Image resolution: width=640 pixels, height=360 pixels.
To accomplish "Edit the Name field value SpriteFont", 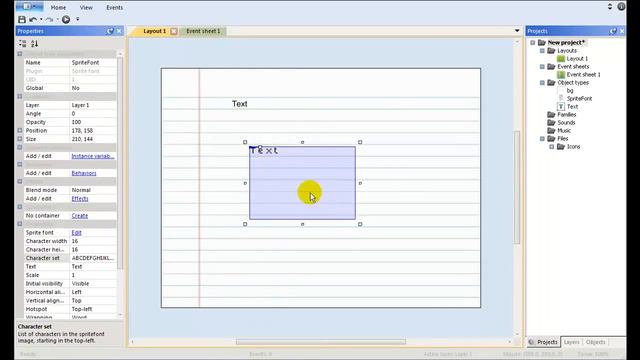I will point(93,62).
